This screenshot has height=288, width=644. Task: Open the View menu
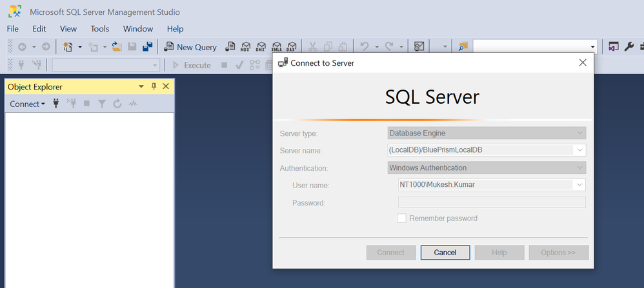68,29
